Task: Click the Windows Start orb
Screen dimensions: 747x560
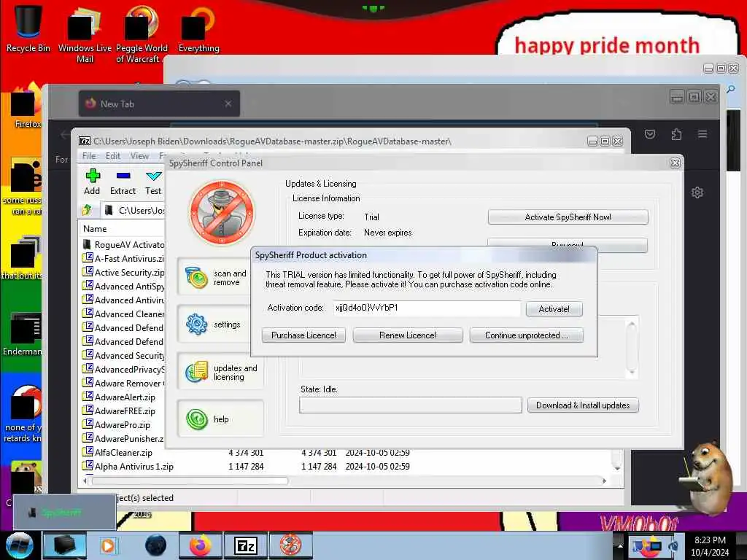Action: 20,546
